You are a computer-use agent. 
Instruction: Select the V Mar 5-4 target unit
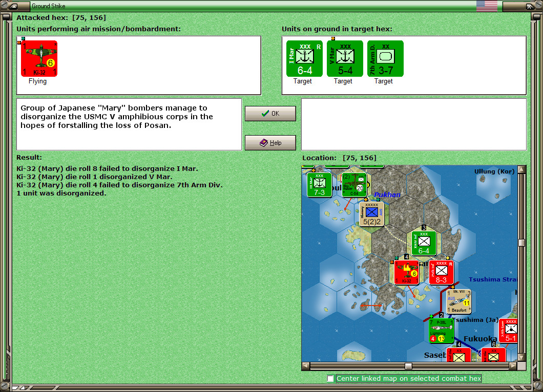345,58
